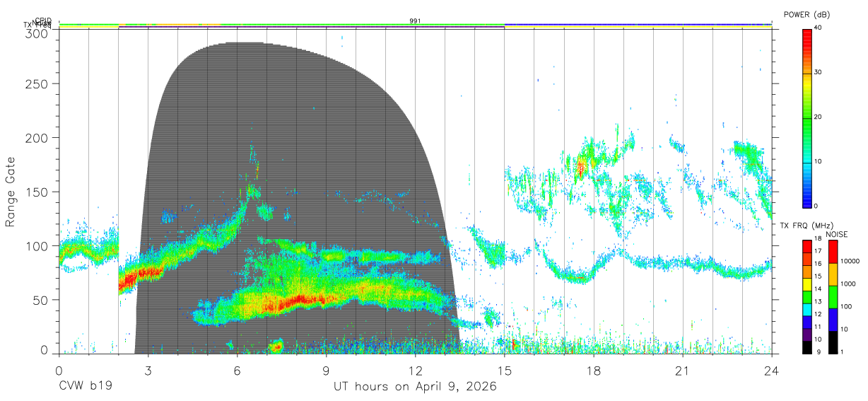Click the x-axis tick label '21'
The height and width of the screenshot is (401, 868).
tap(683, 371)
